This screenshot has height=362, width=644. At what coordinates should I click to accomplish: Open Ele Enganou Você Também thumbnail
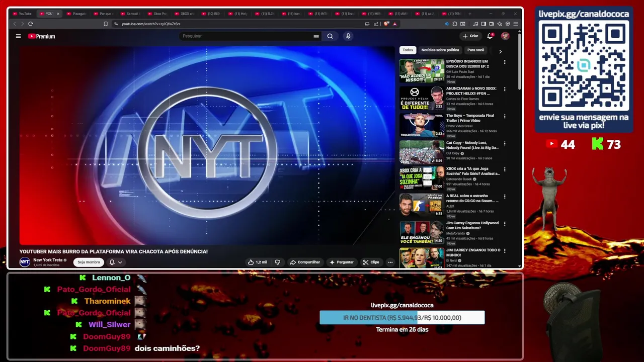422,232
